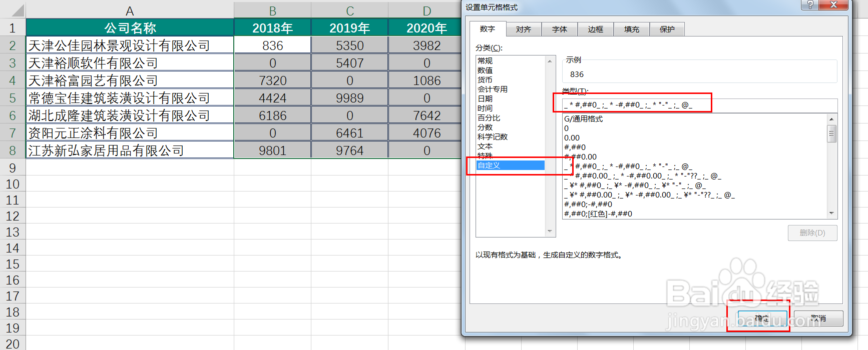The height and width of the screenshot is (350, 868).
Task: Select 时间 category
Action: click(510, 108)
